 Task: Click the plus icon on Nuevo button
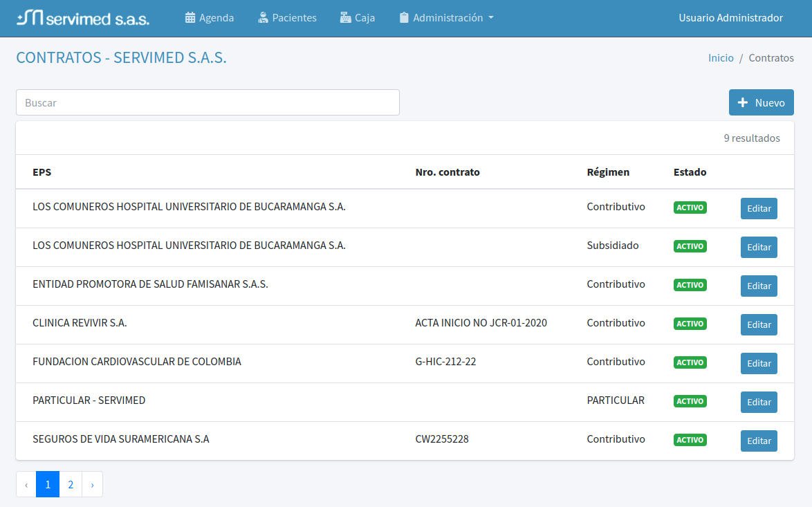click(743, 102)
